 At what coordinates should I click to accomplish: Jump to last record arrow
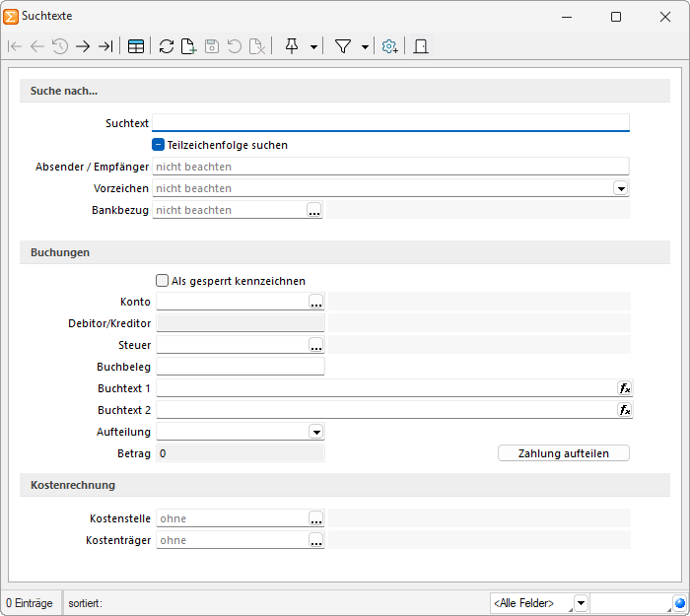(x=105, y=46)
